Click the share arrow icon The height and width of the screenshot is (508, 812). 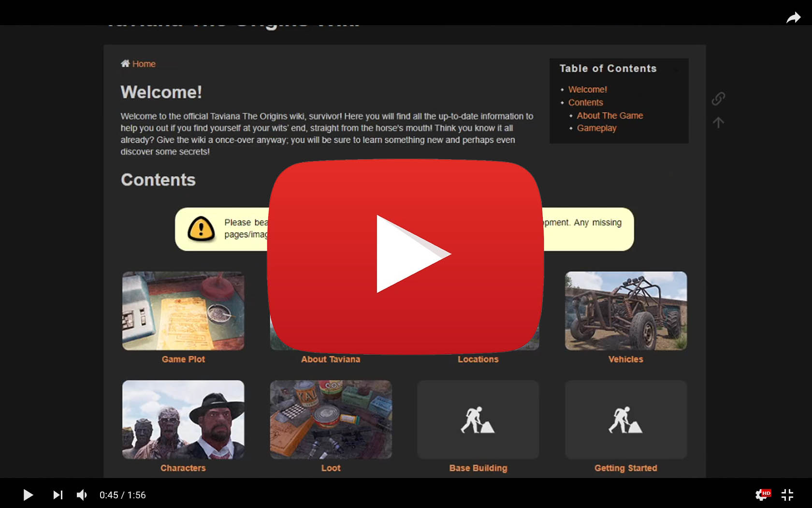[793, 18]
